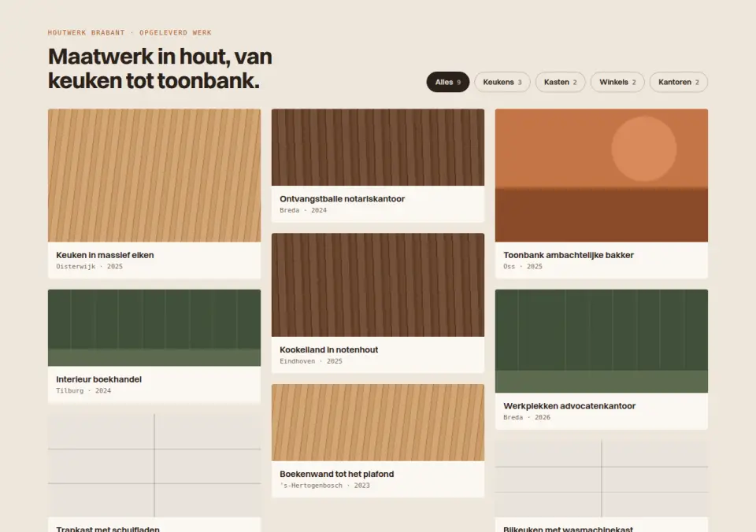Click the Trapkast met schuifladen image placeholder

click(x=154, y=466)
